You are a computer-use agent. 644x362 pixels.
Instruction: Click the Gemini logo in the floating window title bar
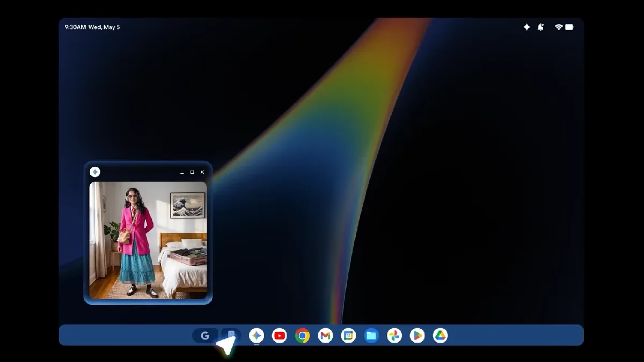[x=95, y=172]
